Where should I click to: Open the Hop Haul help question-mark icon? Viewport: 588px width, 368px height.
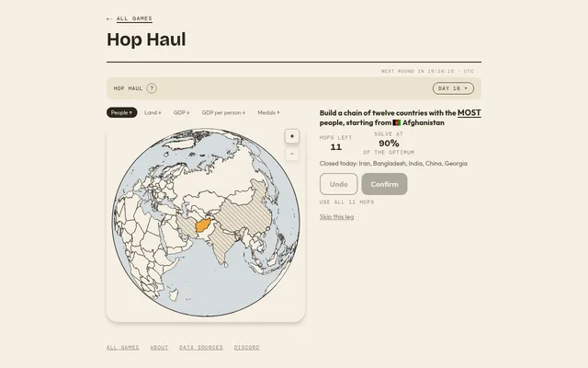pos(152,88)
